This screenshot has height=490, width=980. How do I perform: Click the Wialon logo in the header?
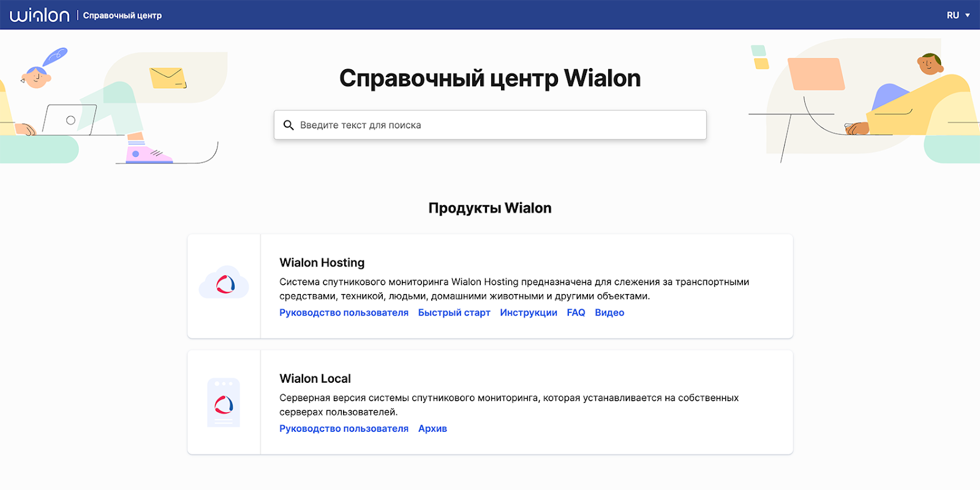tap(40, 15)
